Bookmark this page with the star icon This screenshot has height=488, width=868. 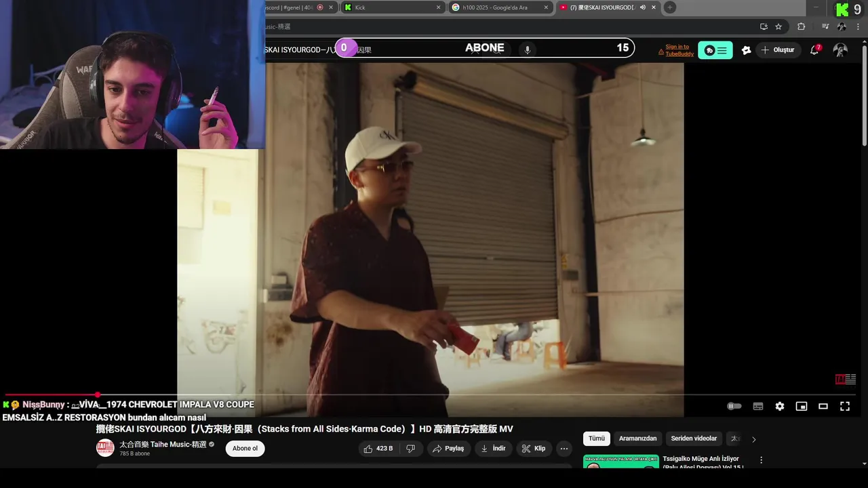click(x=778, y=26)
